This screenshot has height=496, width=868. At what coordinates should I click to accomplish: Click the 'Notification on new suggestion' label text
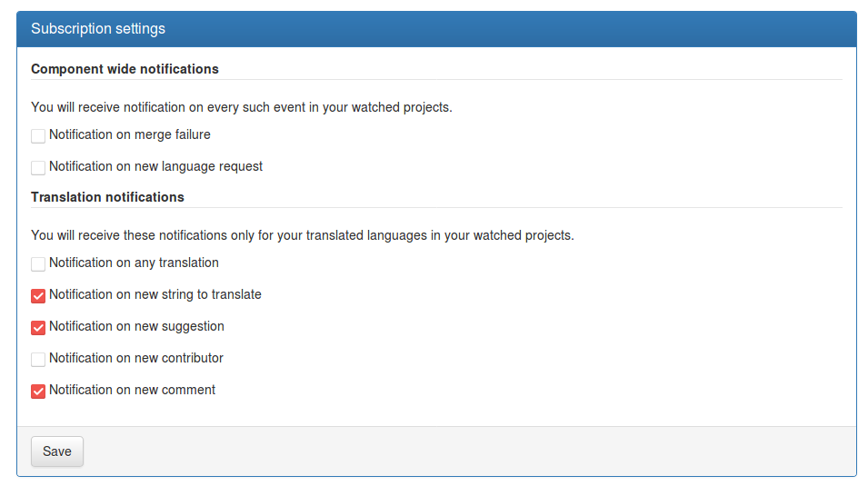click(x=136, y=327)
